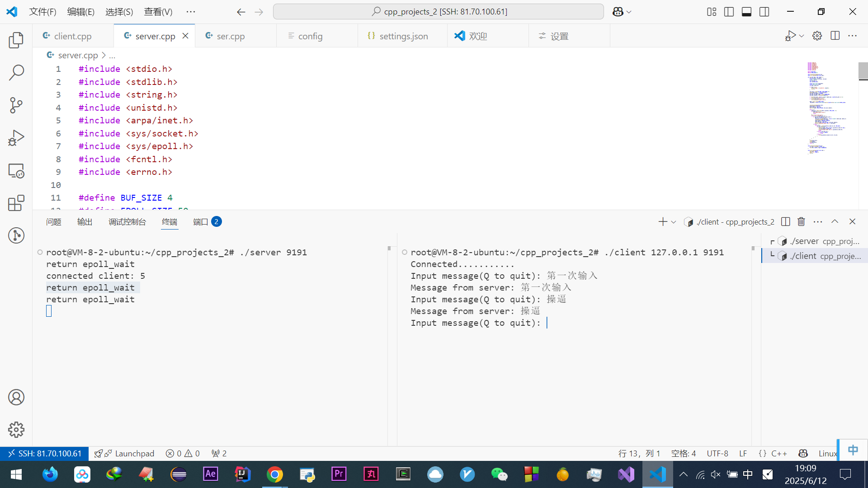Open the Explorer view in activity bar

pyautogui.click(x=16, y=40)
